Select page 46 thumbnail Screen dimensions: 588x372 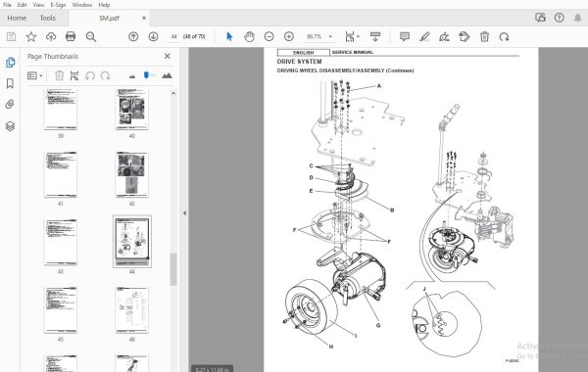point(131,310)
